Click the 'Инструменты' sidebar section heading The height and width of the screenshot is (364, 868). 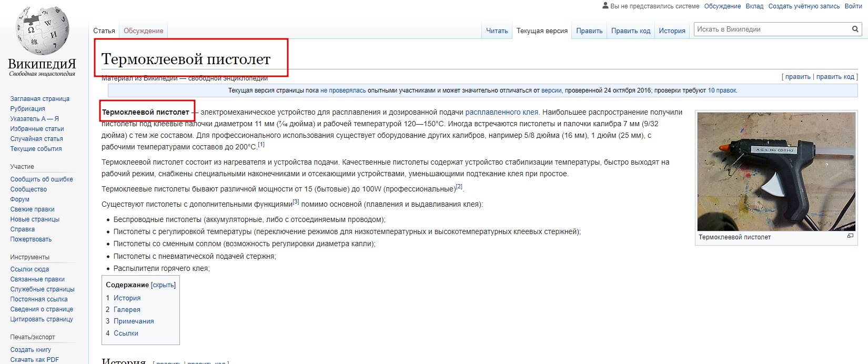click(30, 257)
